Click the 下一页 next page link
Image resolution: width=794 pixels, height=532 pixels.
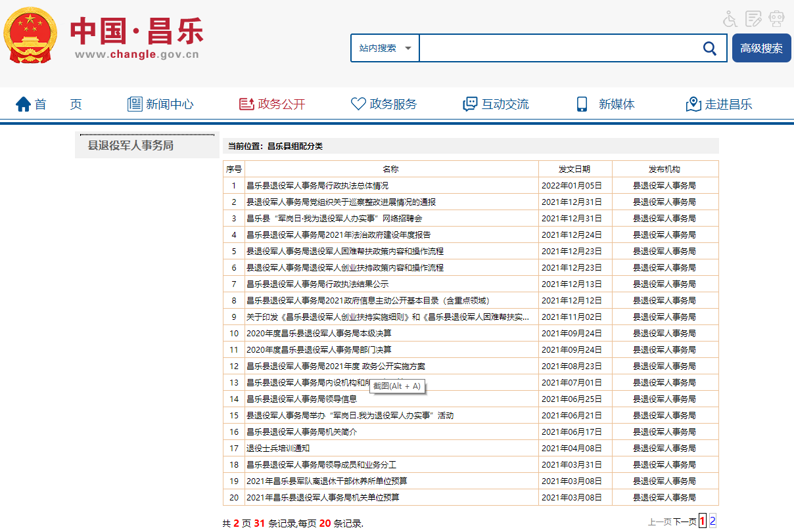coord(684,521)
